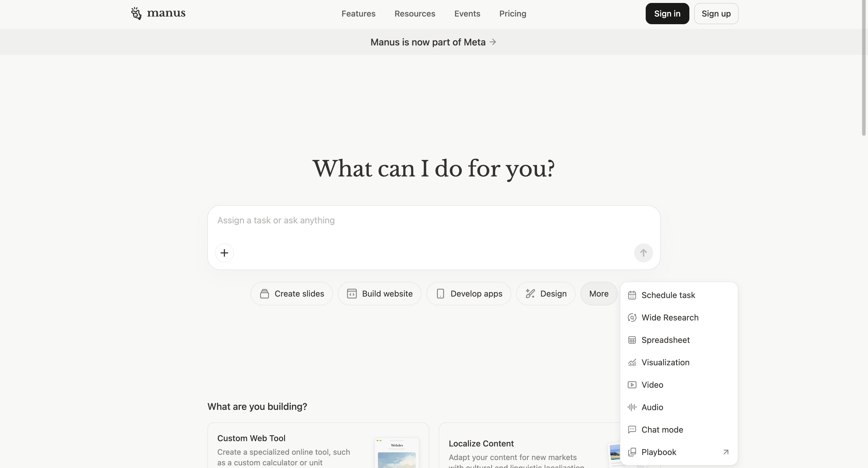The width and height of the screenshot is (868, 468).
Task: Choose the Build website suggestion
Action: click(379, 294)
